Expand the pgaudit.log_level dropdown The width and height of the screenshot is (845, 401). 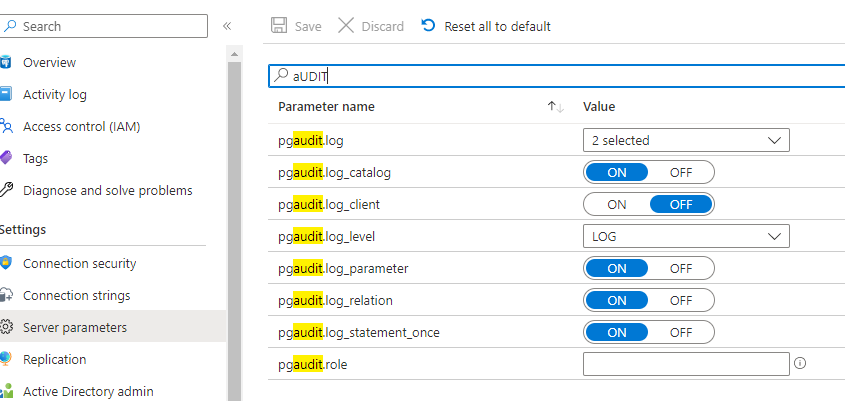(x=686, y=236)
